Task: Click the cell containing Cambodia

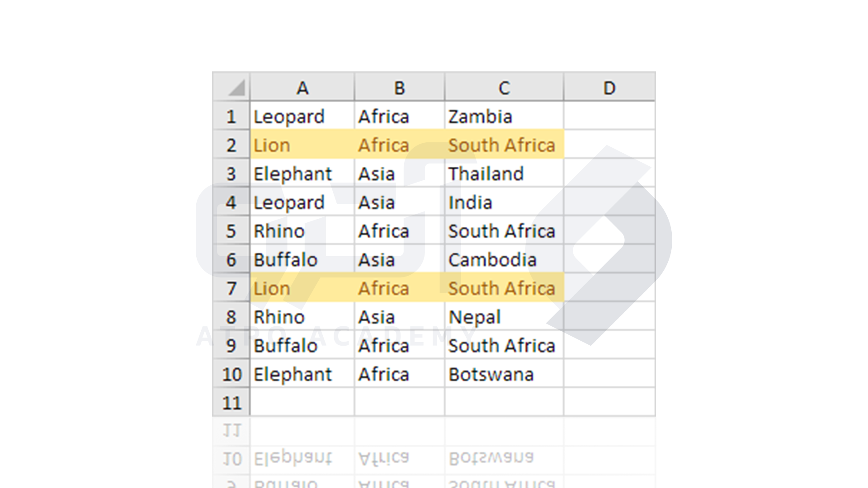Action: (505, 259)
